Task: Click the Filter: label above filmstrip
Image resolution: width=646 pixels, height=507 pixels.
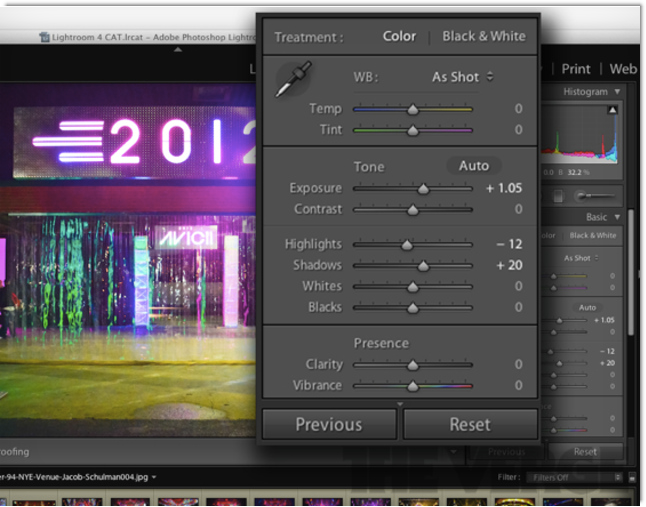Action: click(x=509, y=477)
